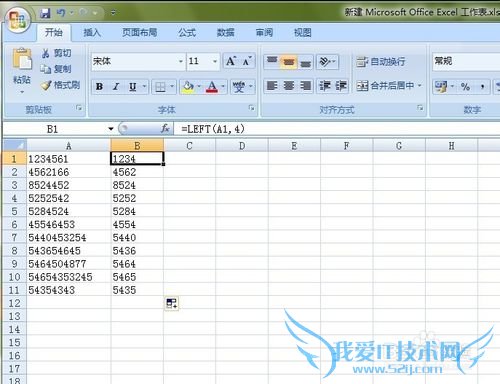Align text right
This screenshot has width=500, height=384.
click(305, 86)
